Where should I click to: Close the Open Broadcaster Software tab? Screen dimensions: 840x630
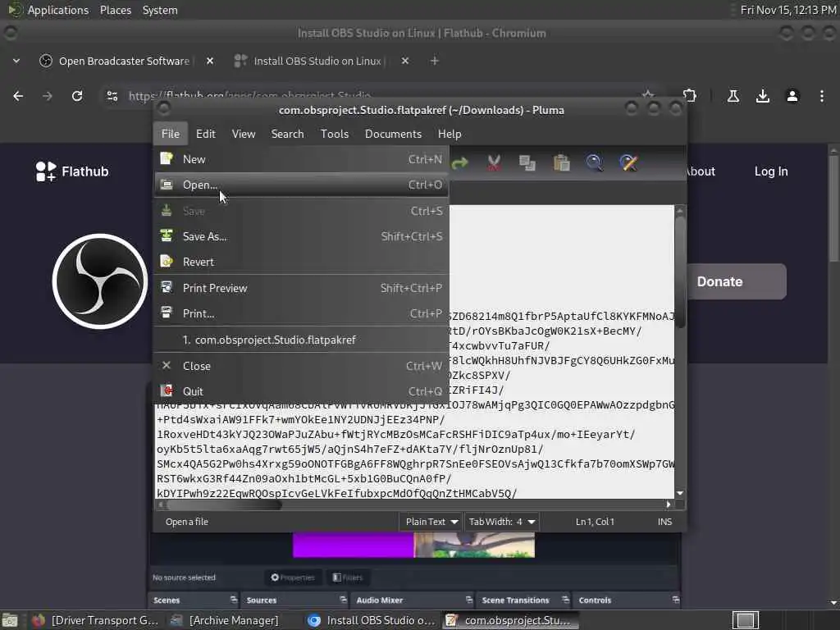click(x=210, y=61)
